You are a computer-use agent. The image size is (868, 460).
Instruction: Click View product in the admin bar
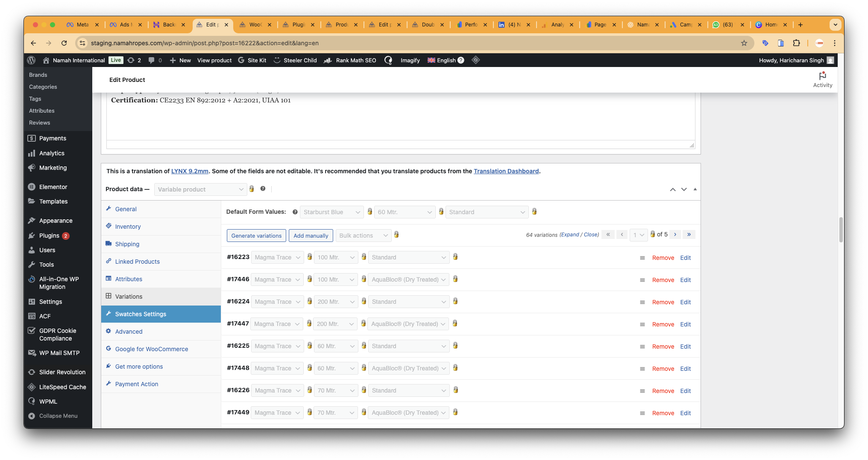coord(214,60)
